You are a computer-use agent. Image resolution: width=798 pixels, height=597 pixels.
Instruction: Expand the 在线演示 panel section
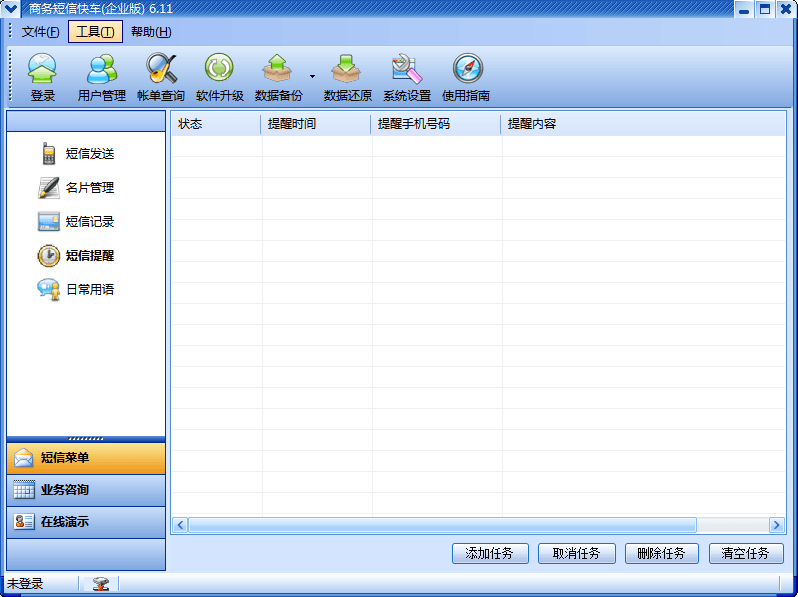click(85, 522)
